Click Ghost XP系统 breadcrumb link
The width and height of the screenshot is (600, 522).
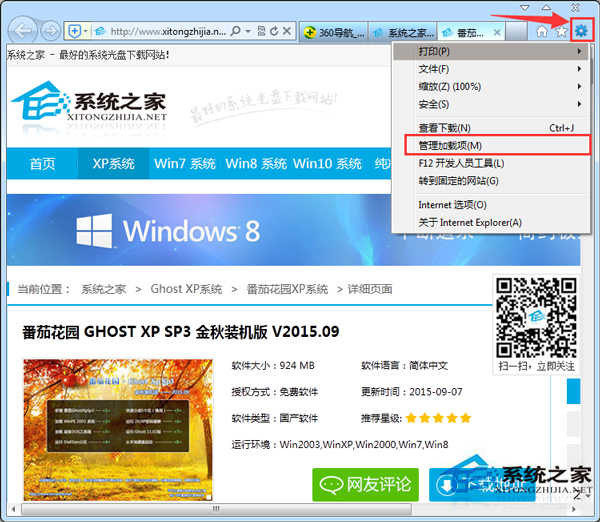186,289
